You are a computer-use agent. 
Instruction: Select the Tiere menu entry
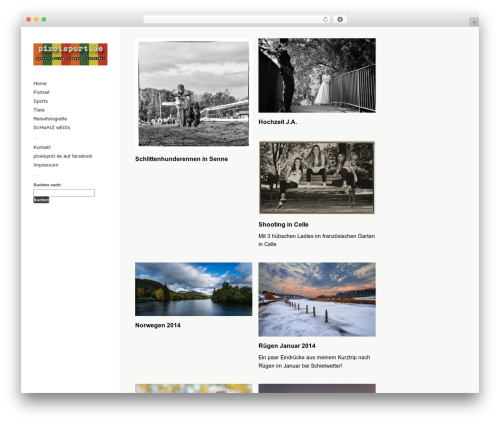(39, 110)
